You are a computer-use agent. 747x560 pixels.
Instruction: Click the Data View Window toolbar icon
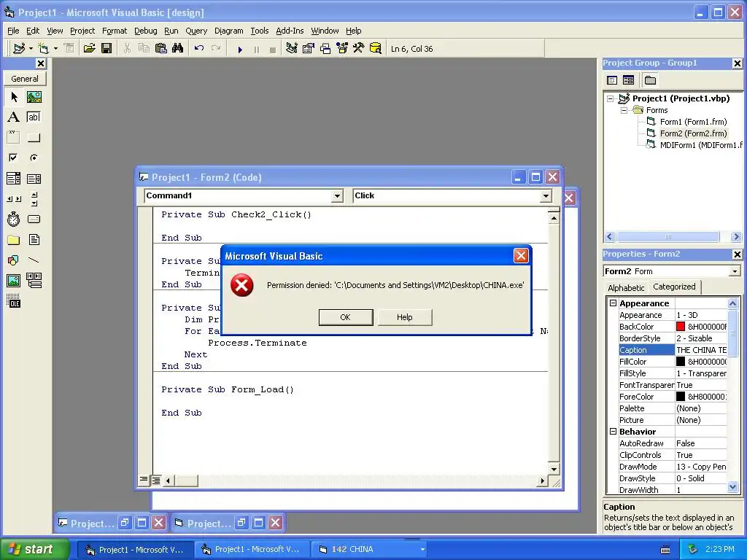[x=376, y=48]
